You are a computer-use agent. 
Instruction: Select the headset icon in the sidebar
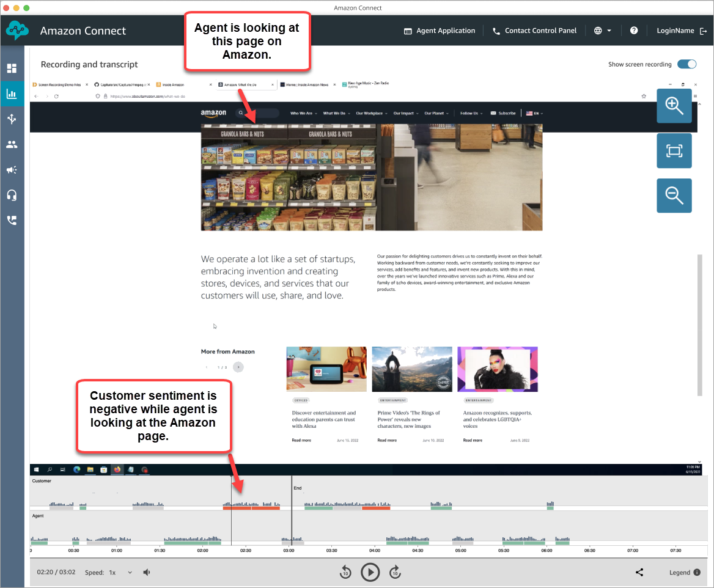tap(12, 195)
